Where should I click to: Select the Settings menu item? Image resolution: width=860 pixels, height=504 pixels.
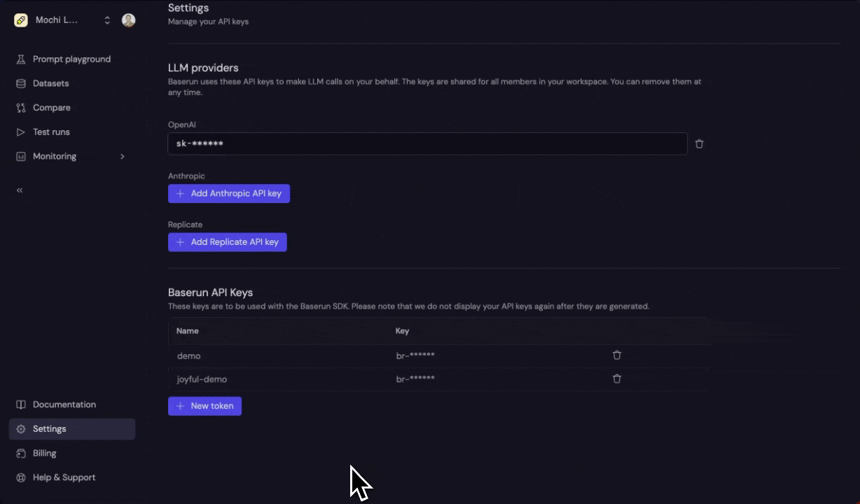(49, 428)
